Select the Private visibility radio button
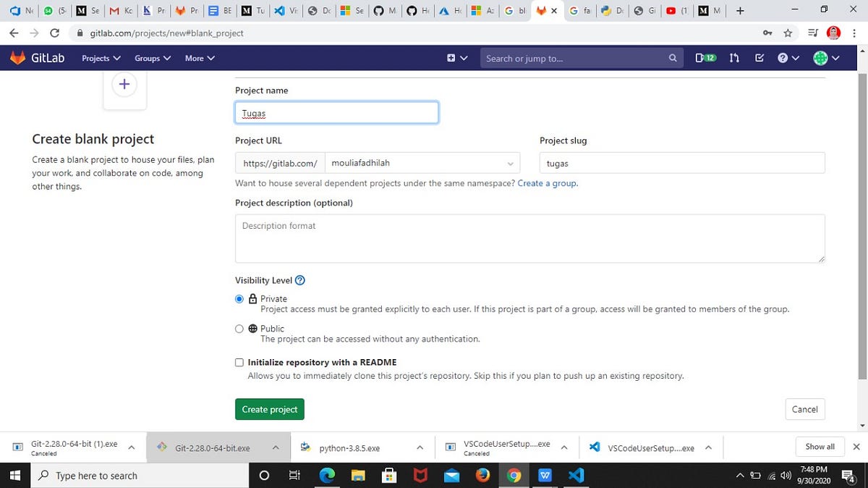 click(239, 298)
